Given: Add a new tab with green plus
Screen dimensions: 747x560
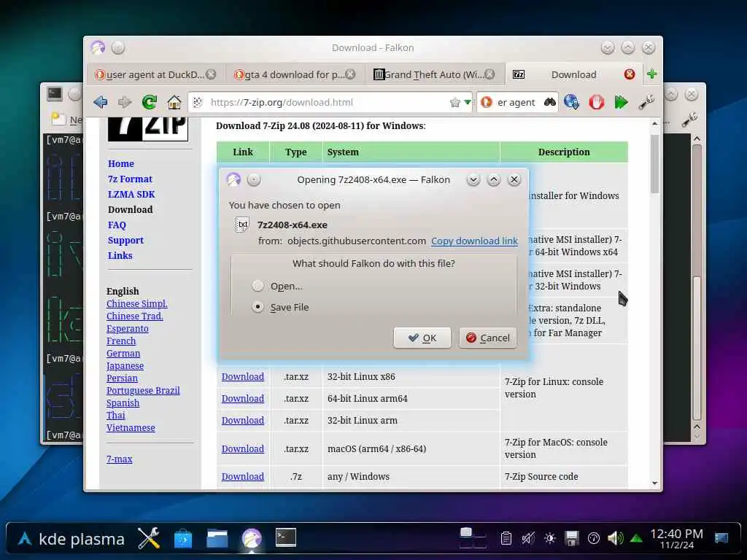Looking at the screenshot, I should click(x=651, y=74).
